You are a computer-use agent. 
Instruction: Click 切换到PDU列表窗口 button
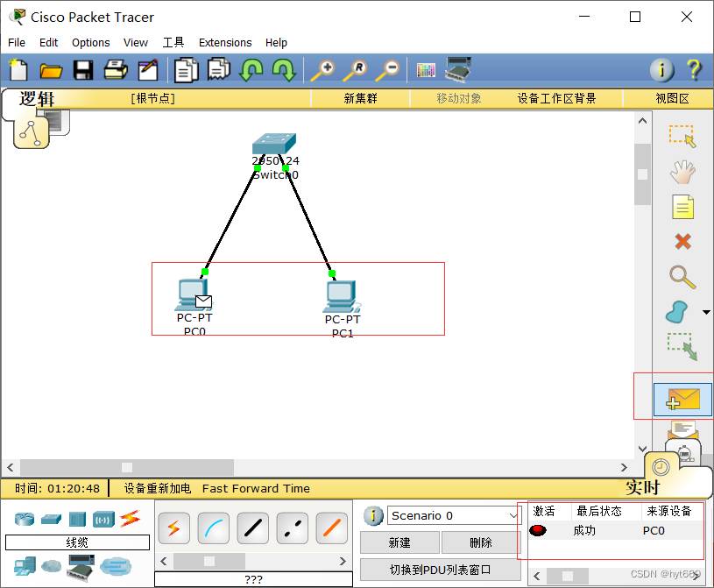441,570
